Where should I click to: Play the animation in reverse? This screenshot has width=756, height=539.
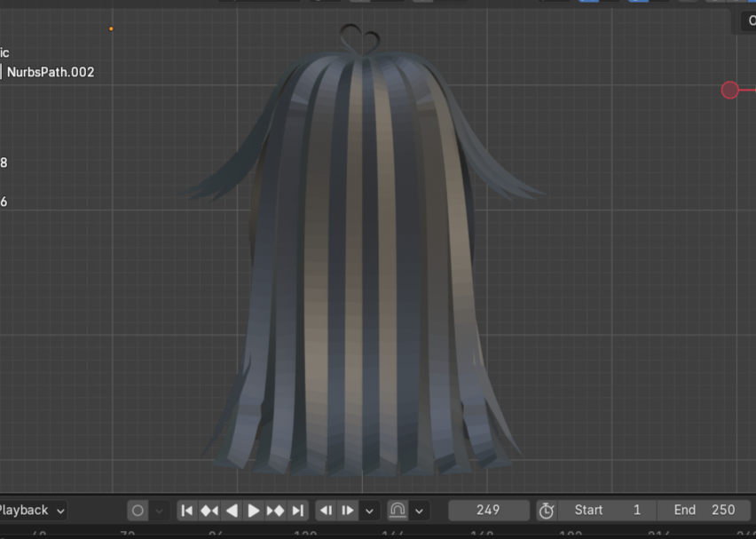pos(231,510)
